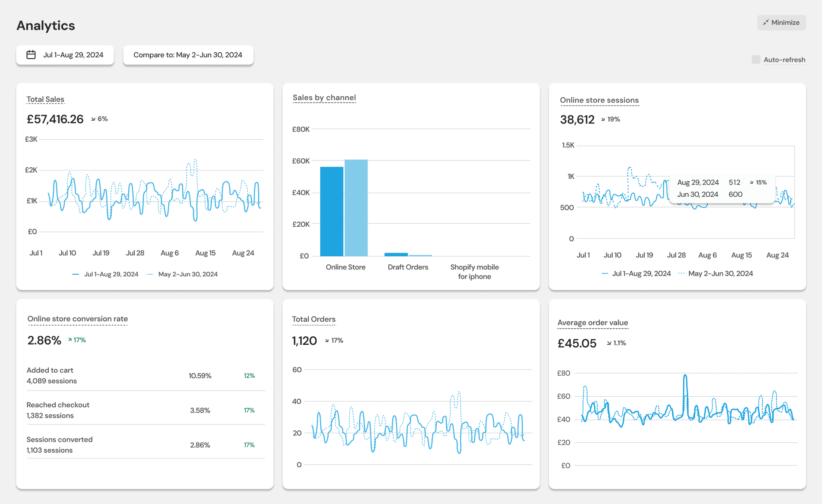Click the 1,120 total orders value
Viewport: 822px width, 504px height.
click(304, 341)
